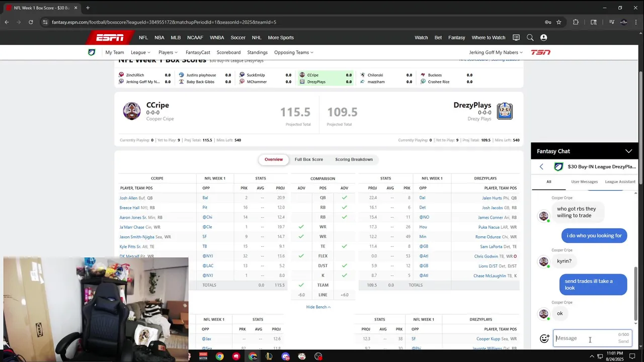Open a new browser tab
644x362 pixels.
[88, 8]
